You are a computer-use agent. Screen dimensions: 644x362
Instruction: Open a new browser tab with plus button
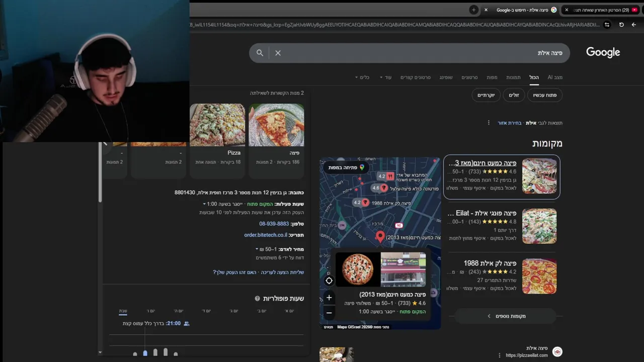(473, 10)
